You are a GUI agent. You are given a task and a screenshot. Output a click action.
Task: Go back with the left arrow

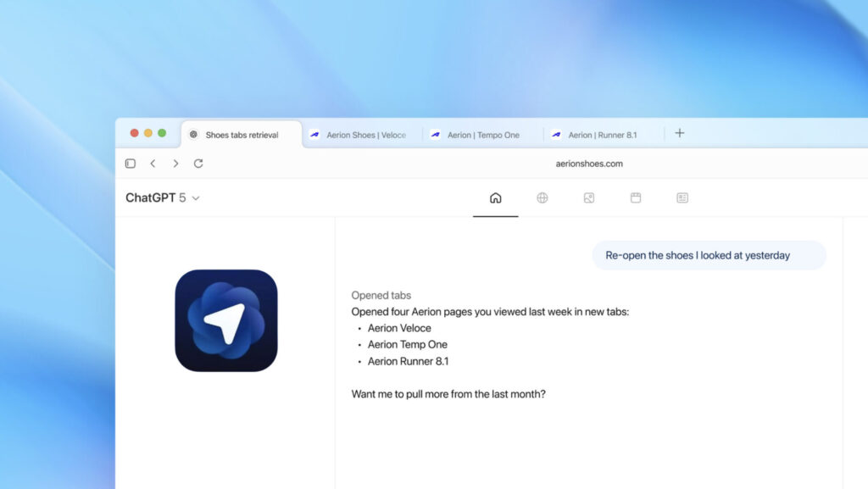tap(153, 164)
